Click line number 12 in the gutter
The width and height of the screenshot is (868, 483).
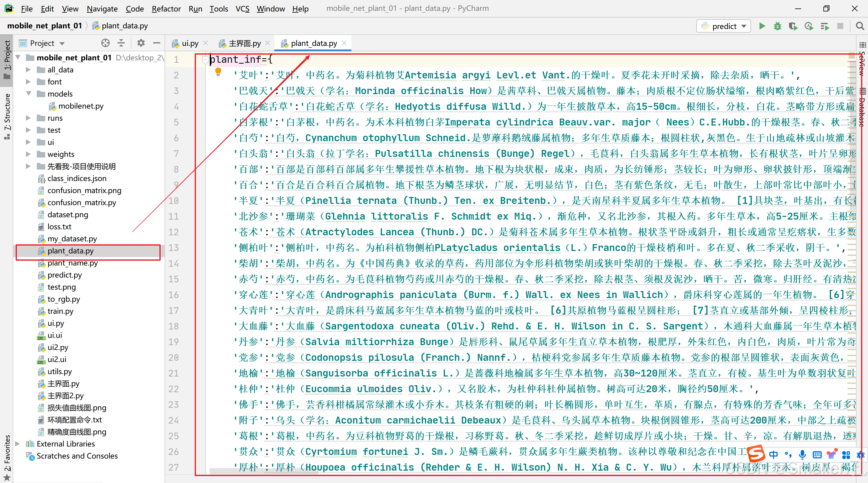click(174, 232)
